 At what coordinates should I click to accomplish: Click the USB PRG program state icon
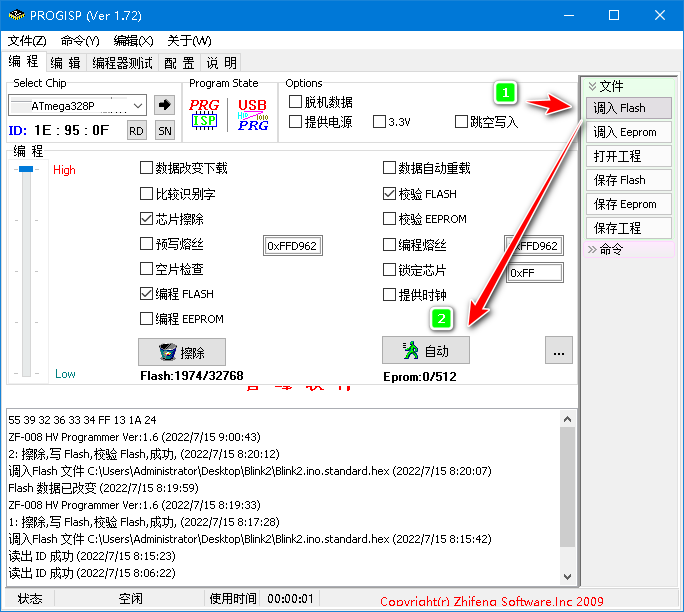point(253,114)
